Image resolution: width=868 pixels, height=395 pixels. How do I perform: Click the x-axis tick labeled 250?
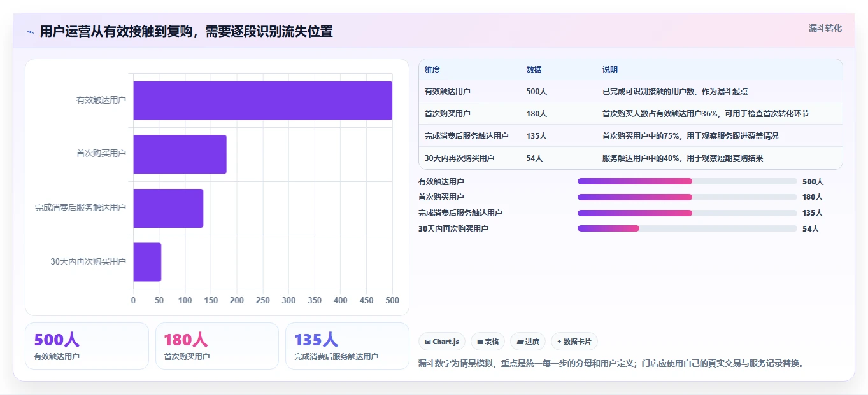[x=263, y=300]
